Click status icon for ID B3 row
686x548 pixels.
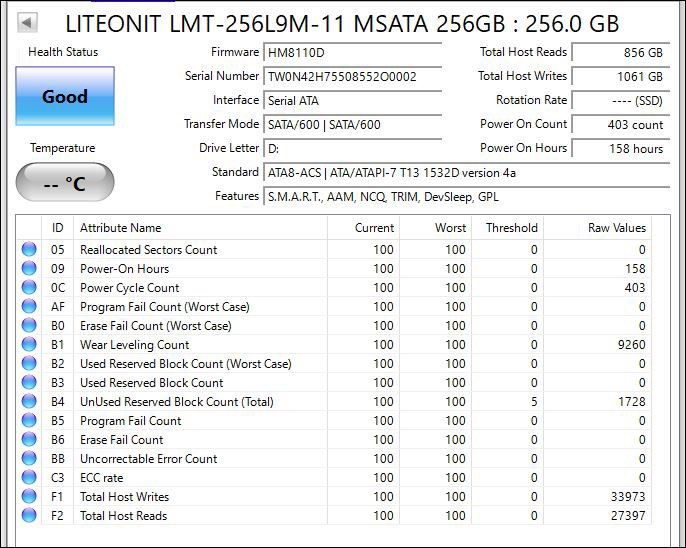coord(29,383)
